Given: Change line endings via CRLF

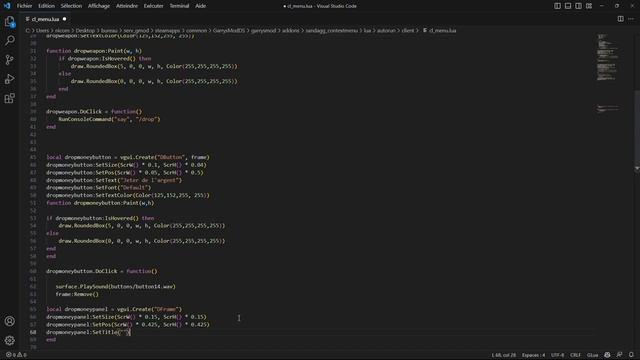Looking at the screenshot, I should click(576, 355).
